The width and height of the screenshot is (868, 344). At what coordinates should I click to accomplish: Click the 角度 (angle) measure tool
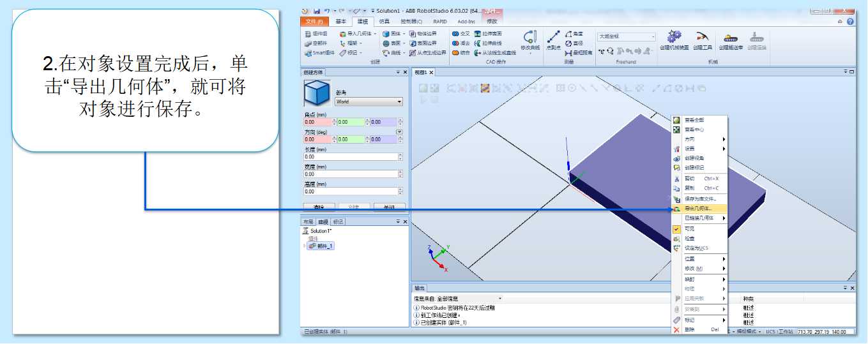[574, 34]
